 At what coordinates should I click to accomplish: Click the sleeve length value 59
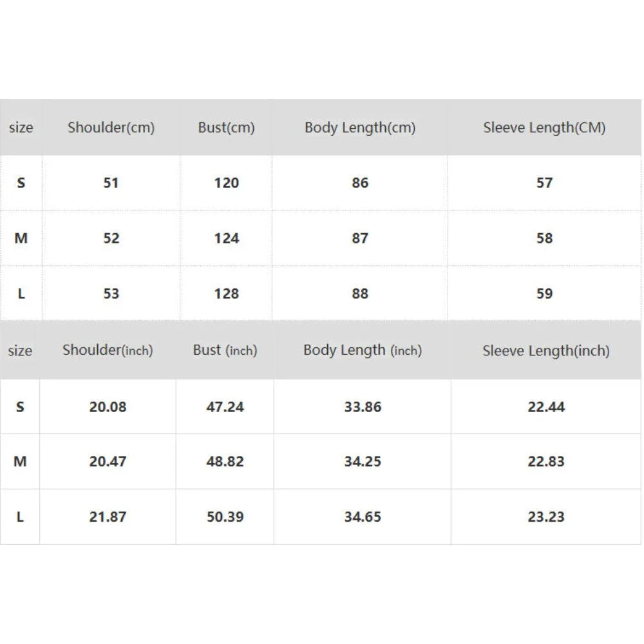544,294
